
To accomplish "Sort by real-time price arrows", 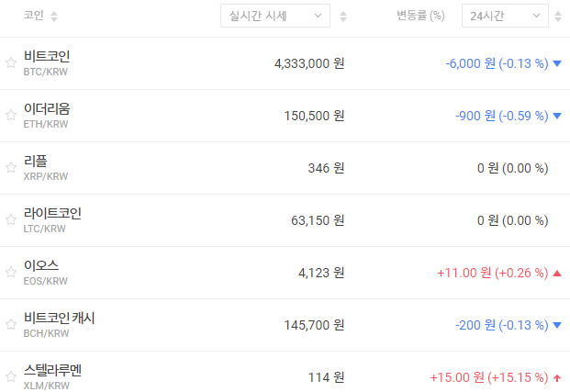I will pyautogui.click(x=343, y=17).
